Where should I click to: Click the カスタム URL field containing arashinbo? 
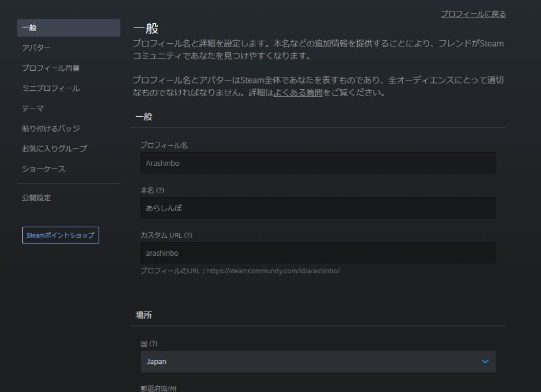pyautogui.click(x=318, y=253)
